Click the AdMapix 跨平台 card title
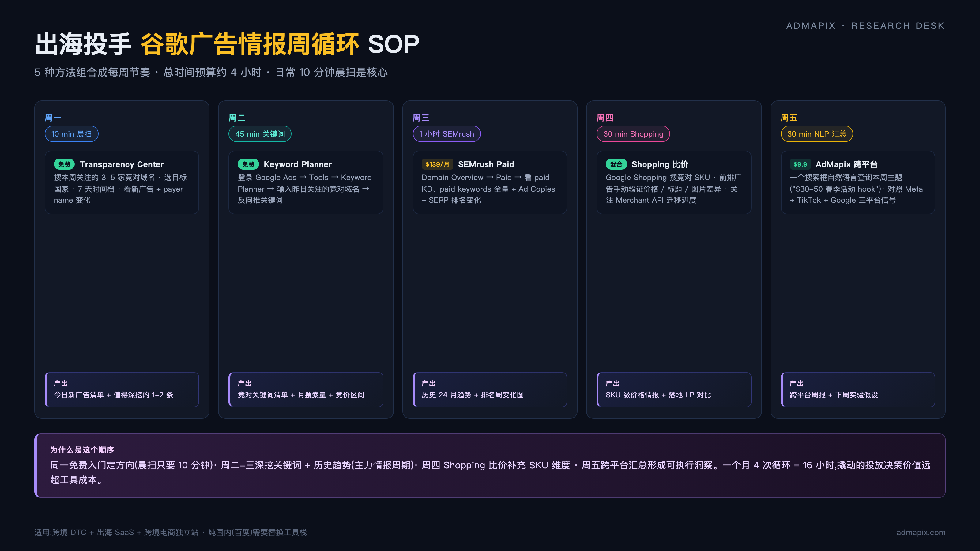Viewport: 980px width, 551px height. 846,164
